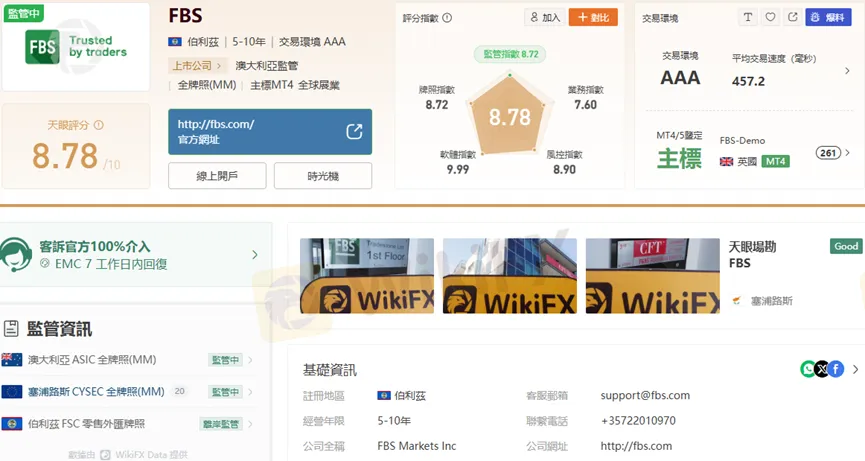Click the 261 count badge
This screenshot has width=865, height=461.
tap(828, 153)
